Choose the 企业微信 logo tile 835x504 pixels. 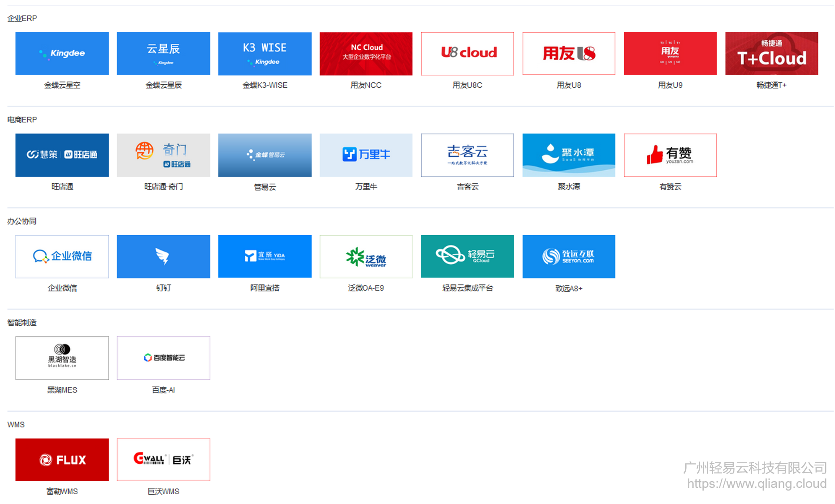coord(62,256)
